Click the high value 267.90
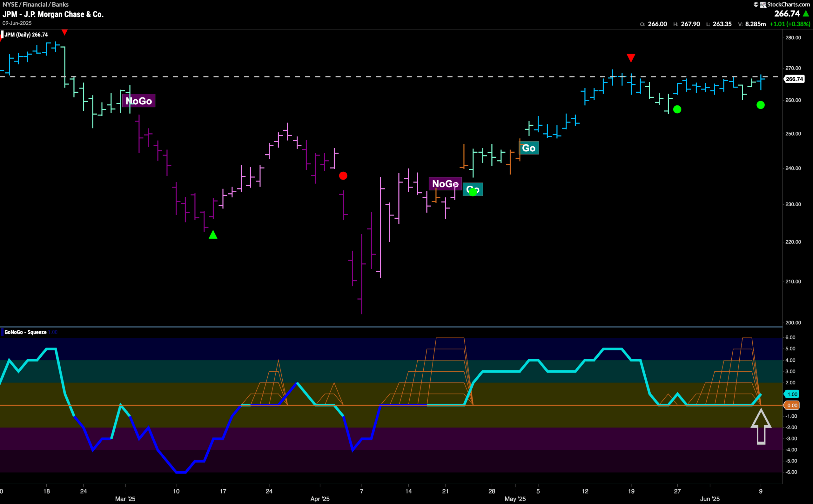Viewport: 813px width, 504px height. point(690,24)
